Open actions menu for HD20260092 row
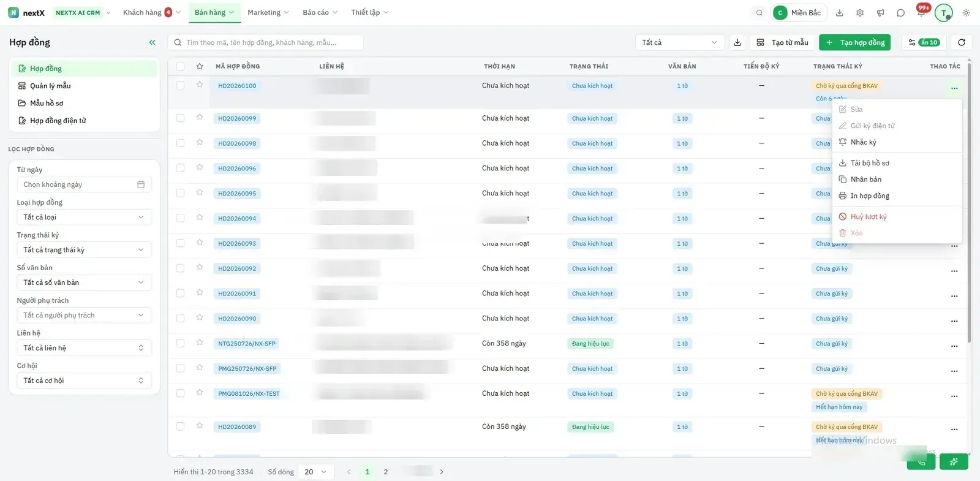 point(954,271)
